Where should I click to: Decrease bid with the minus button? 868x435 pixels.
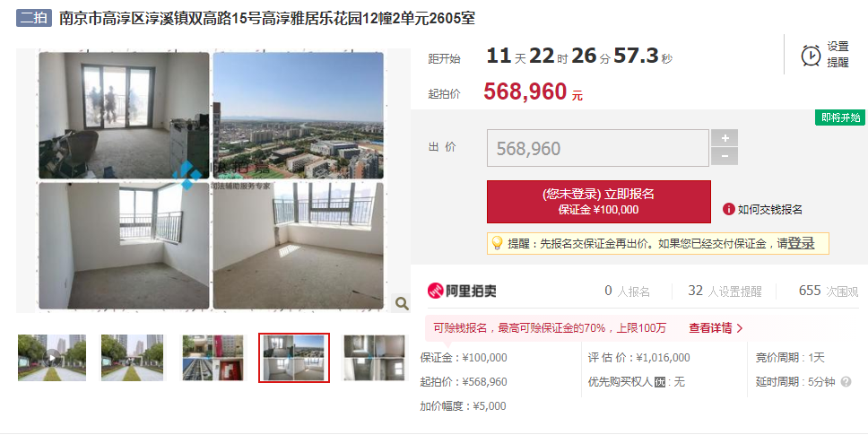pos(724,157)
